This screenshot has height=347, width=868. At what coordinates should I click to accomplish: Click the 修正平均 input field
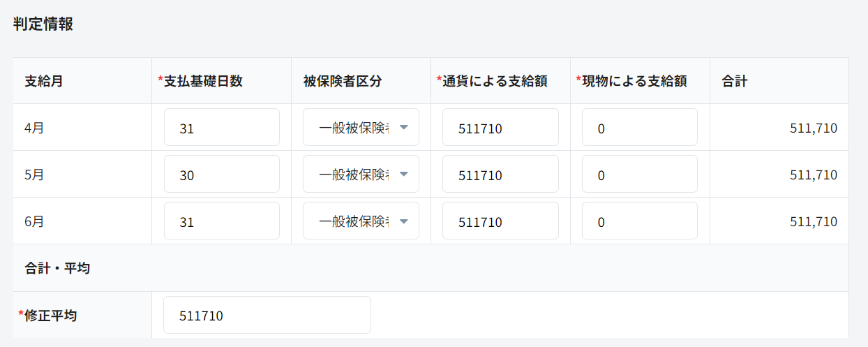coord(267,315)
